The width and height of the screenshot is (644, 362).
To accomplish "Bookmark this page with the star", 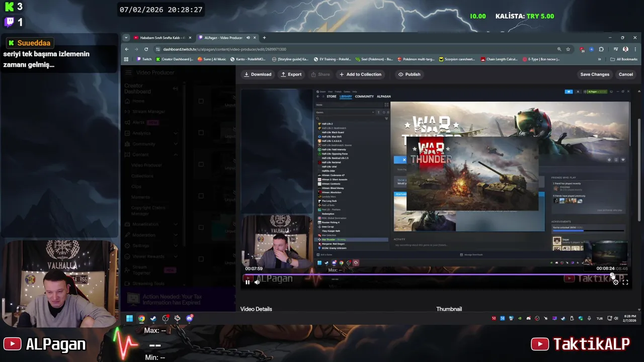I will 568,49.
